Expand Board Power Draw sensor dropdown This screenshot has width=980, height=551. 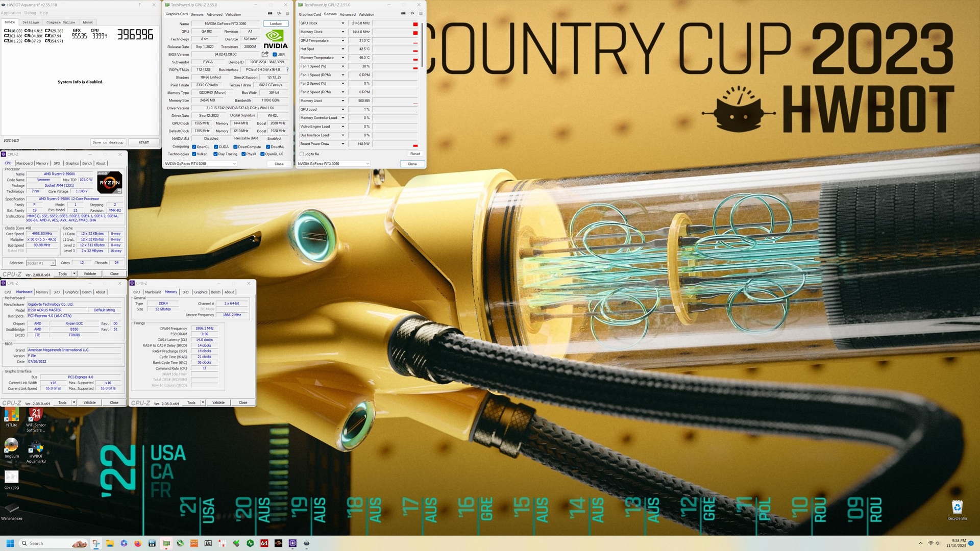tap(342, 144)
